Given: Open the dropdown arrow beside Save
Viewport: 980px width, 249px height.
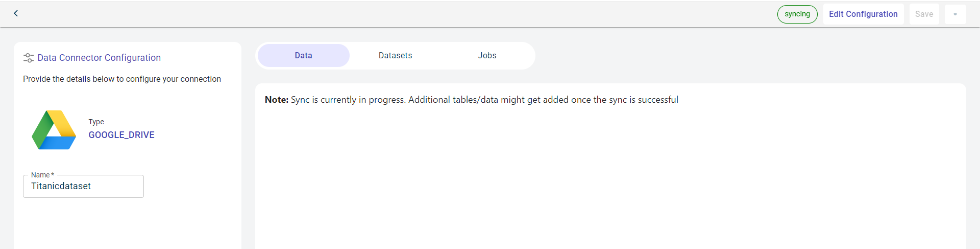Looking at the screenshot, I should point(955,14).
